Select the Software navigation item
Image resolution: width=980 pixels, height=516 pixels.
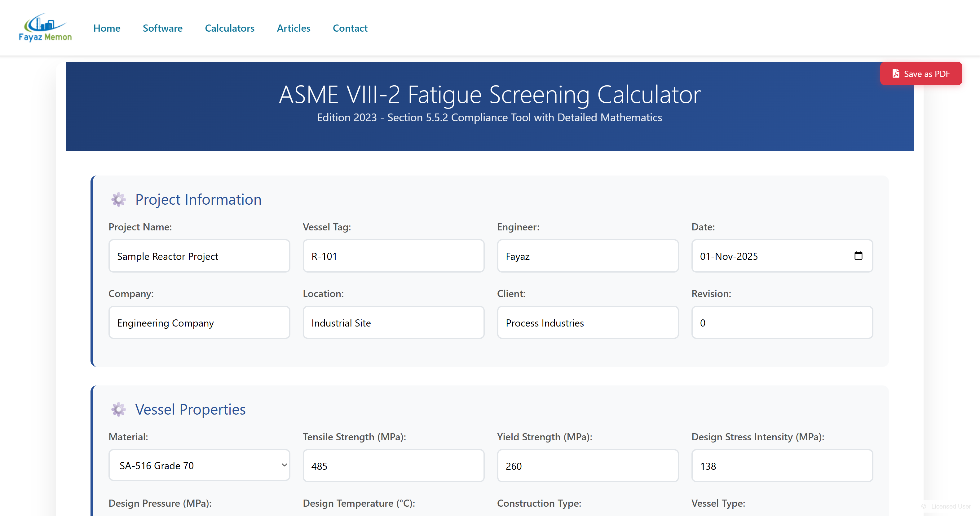pyautogui.click(x=162, y=28)
